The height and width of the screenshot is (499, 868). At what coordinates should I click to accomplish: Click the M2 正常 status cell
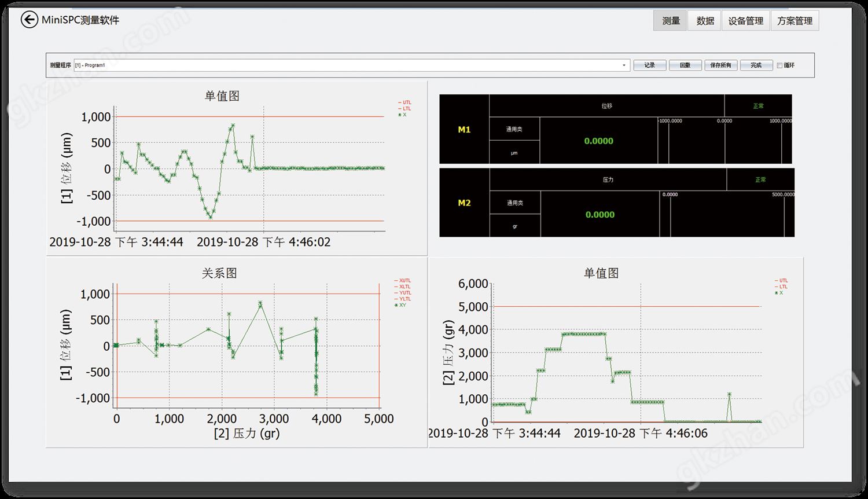coord(760,179)
